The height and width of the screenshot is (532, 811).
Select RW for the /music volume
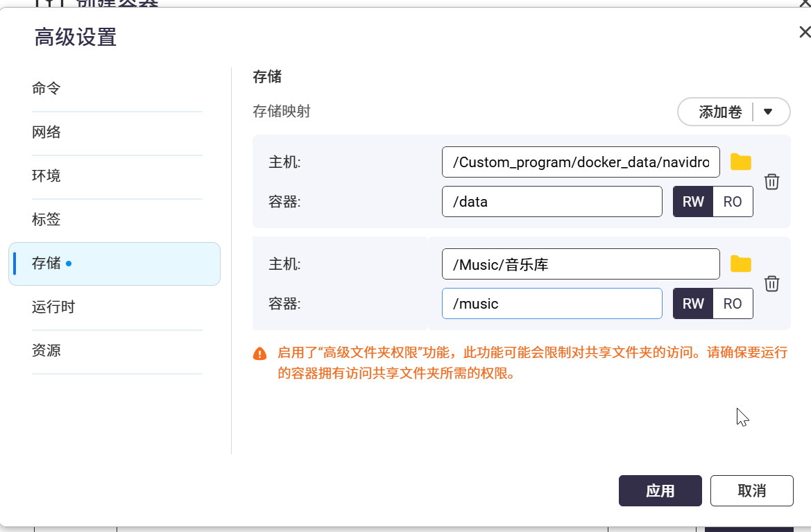click(x=693, y=304)
